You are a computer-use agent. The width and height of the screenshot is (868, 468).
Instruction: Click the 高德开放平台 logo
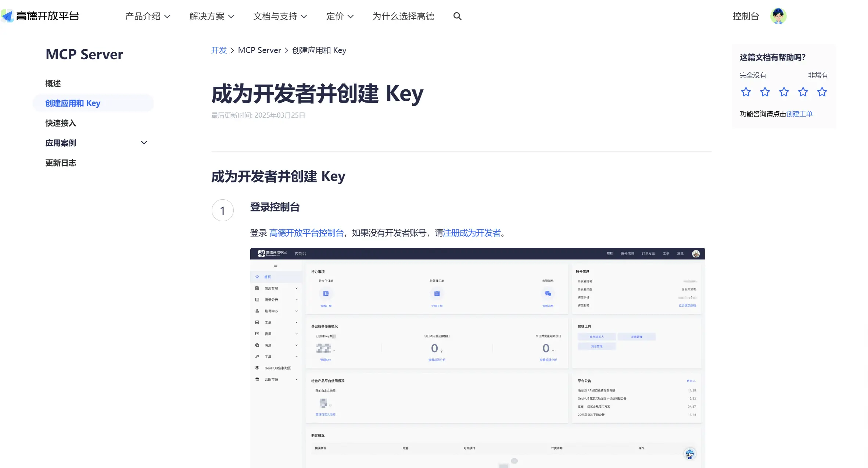tap(40, 16)
